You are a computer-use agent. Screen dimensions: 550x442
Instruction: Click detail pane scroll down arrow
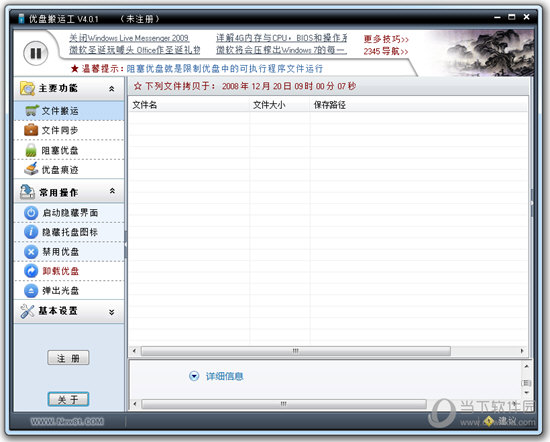point(526,393)
